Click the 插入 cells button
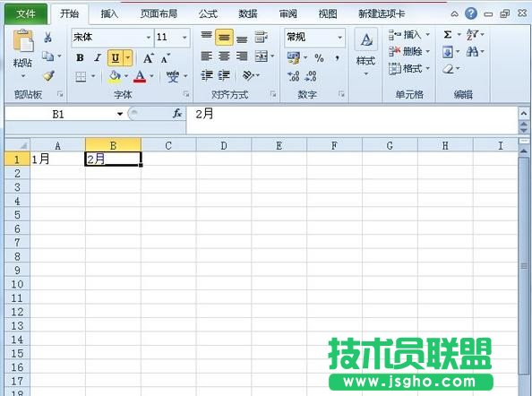Viewport: 532px width, 396px height. (x=409, y=35)
